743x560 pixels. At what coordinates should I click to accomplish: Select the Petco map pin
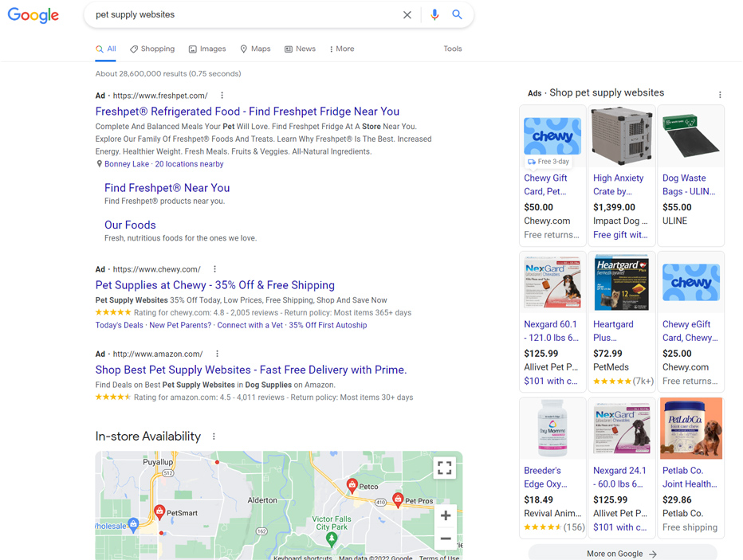352,485
